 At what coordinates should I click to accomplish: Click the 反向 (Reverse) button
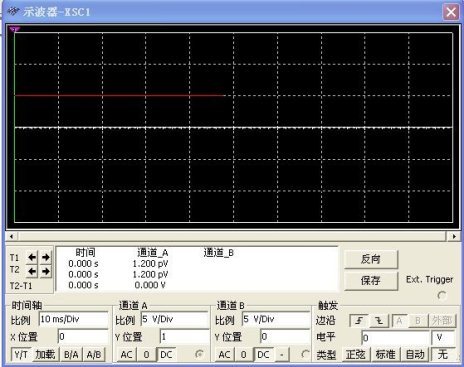tap(371, 259)
